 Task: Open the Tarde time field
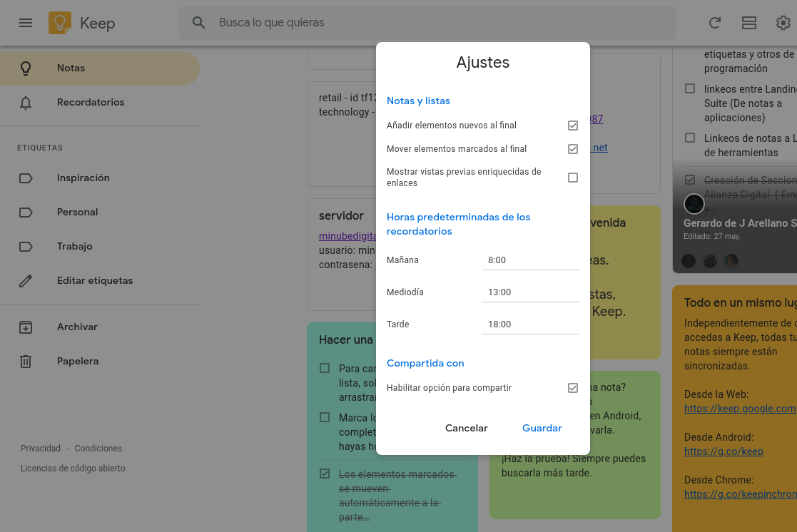[530, 324]
